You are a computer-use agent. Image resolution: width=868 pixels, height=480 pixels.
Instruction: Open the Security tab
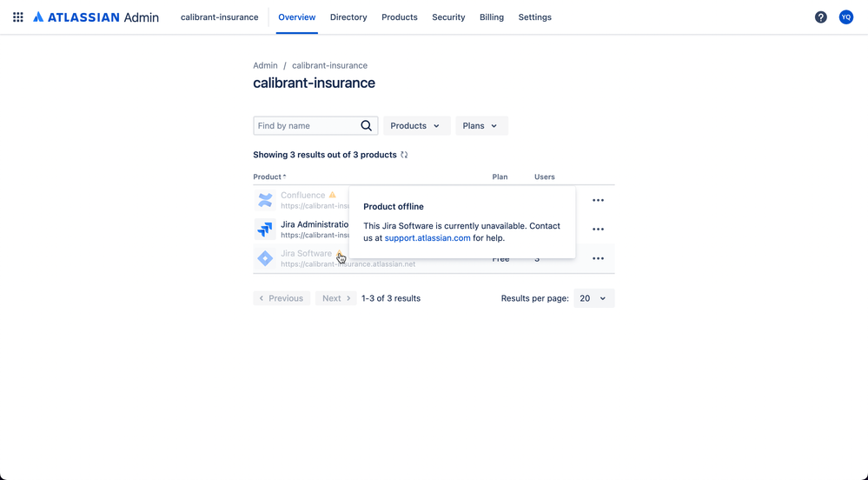point(448,17)
